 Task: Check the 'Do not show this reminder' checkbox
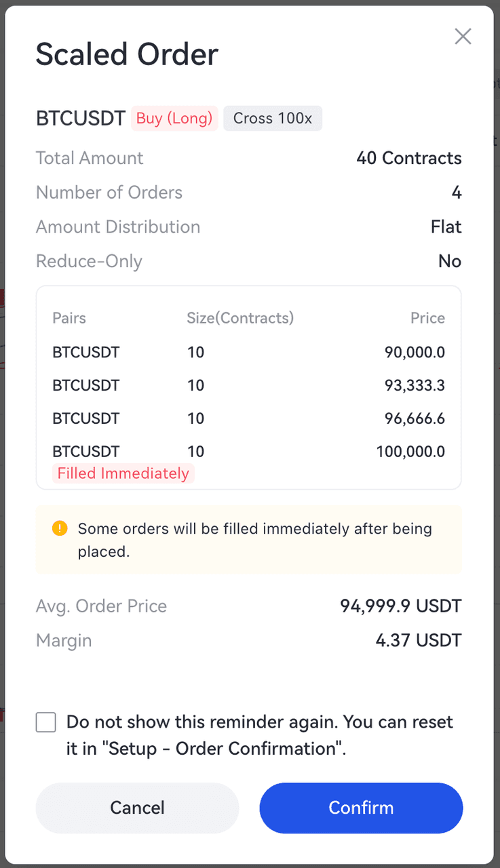pos(46,722)
